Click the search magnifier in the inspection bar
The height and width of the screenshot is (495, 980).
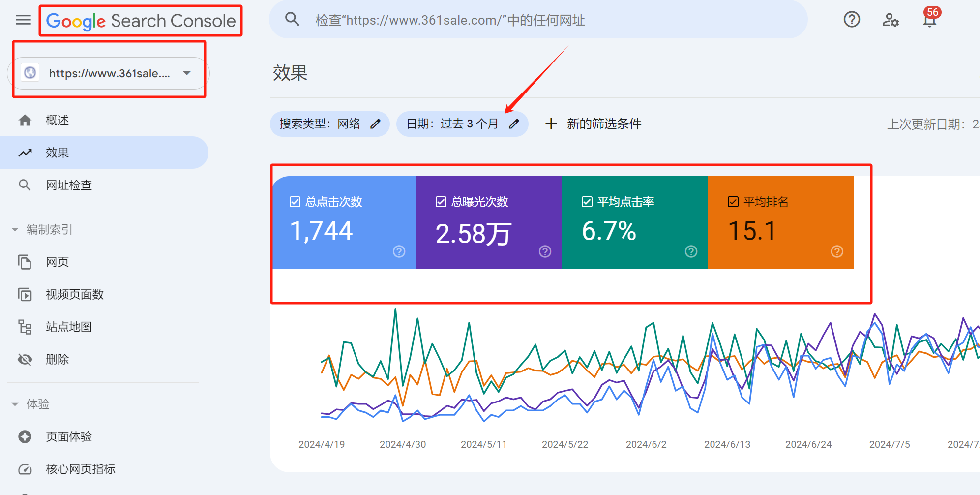pyautogui.click(x=292, y=19)
